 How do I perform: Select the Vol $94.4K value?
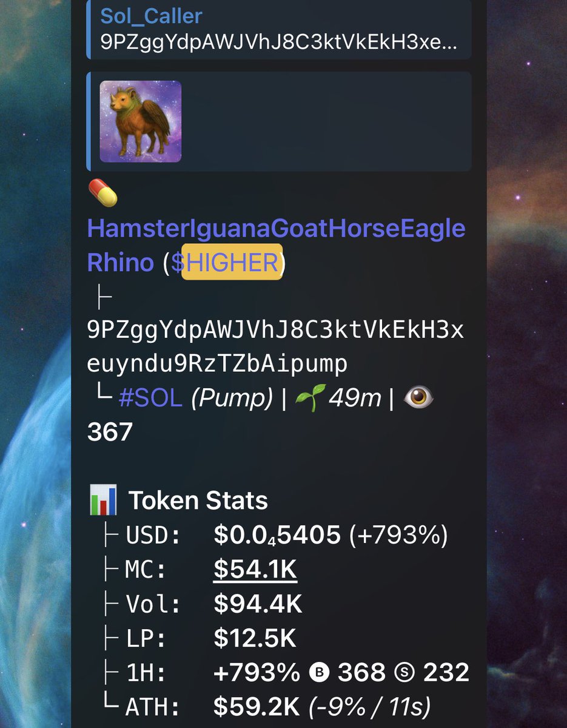click(258, 604)
